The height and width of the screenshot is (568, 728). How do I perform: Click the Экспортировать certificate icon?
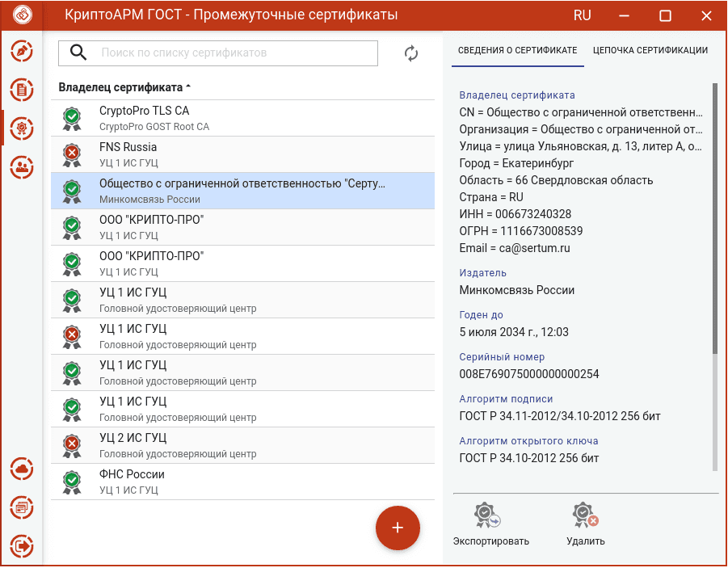pyautogui.click(x=486, y=515)
